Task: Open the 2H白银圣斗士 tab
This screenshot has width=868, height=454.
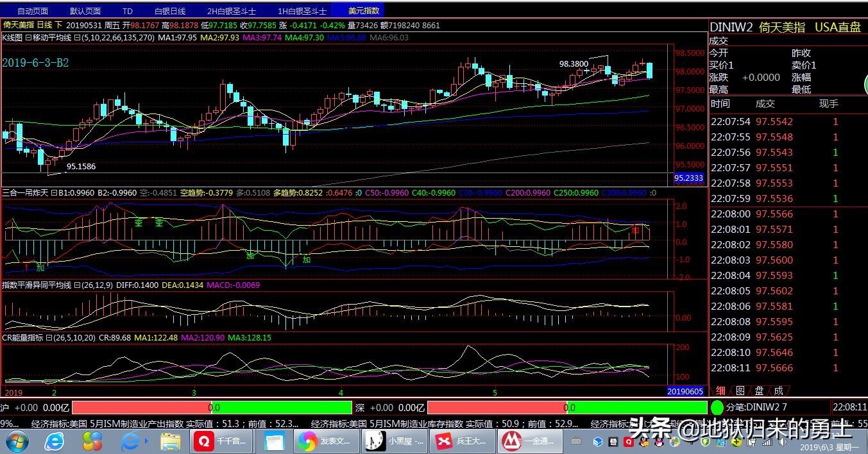Action: click(x=232, y=11)
